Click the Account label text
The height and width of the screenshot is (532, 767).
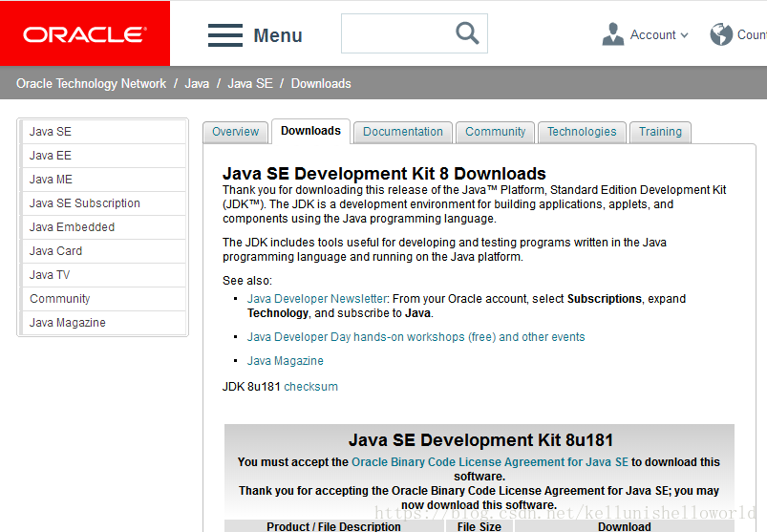pyautogui.click(x=652, y=34)
